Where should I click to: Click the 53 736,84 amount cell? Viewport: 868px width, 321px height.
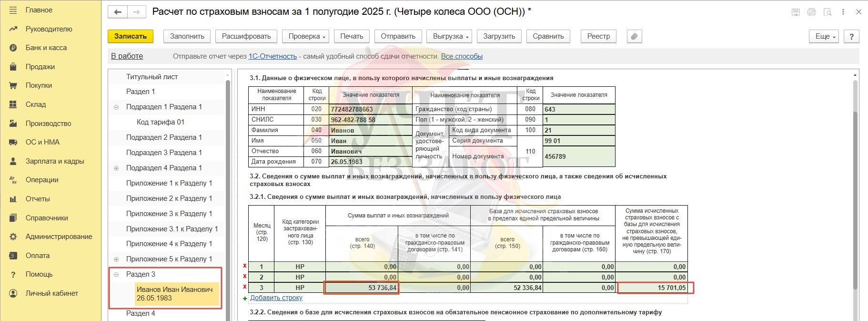coord(362,288)
